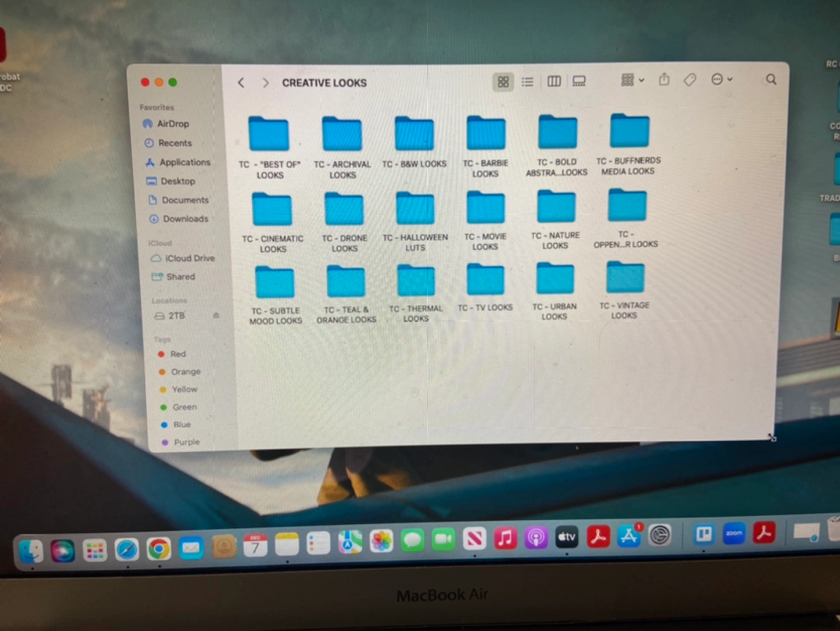Click the Finder search magnifier icon

tap(771, 79)
